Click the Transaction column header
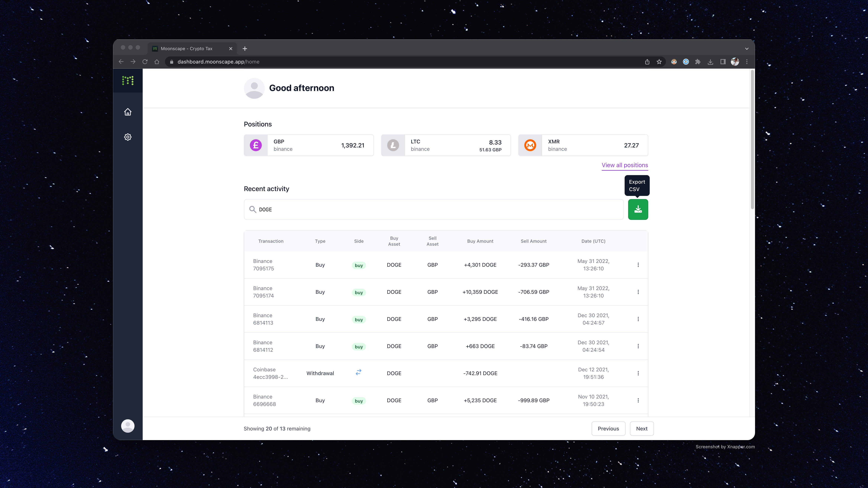Screen dimensions: 868x488 (271, 241)
